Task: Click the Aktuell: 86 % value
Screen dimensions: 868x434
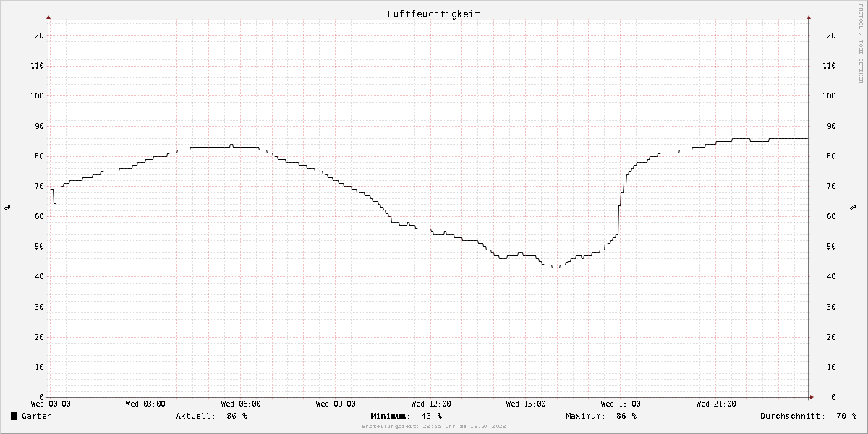Action: [x=211, y=416]
